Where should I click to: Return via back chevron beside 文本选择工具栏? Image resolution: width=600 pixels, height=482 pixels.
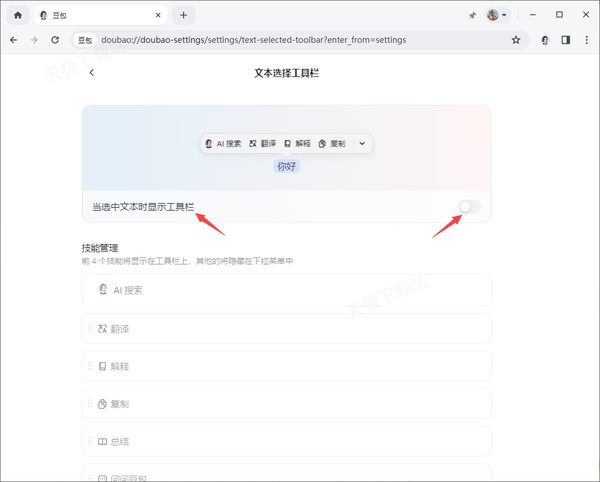[91, 73]
